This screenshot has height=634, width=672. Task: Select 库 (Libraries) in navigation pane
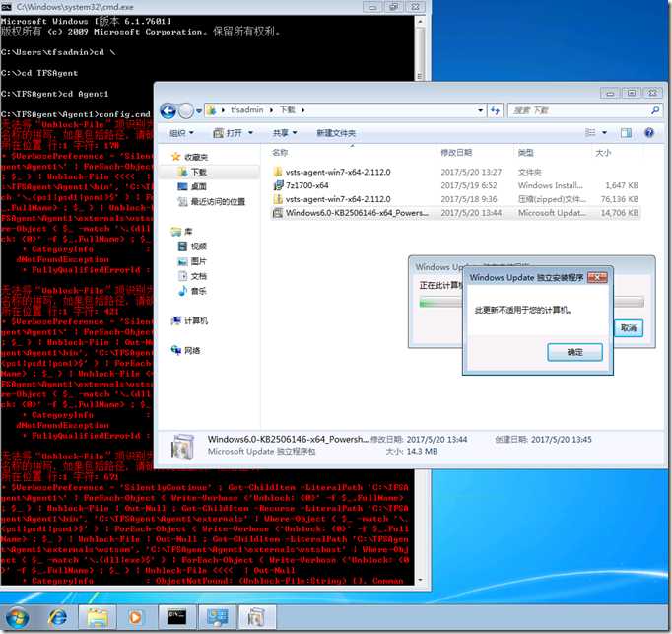click(181, 232)
